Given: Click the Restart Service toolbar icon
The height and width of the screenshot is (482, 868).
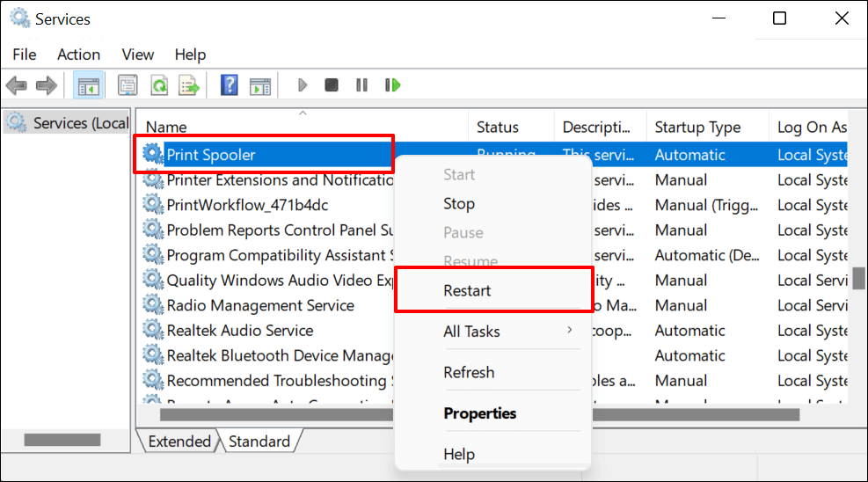Looking at the screenshot, I should pyautogui.click(x=392, y=85).
